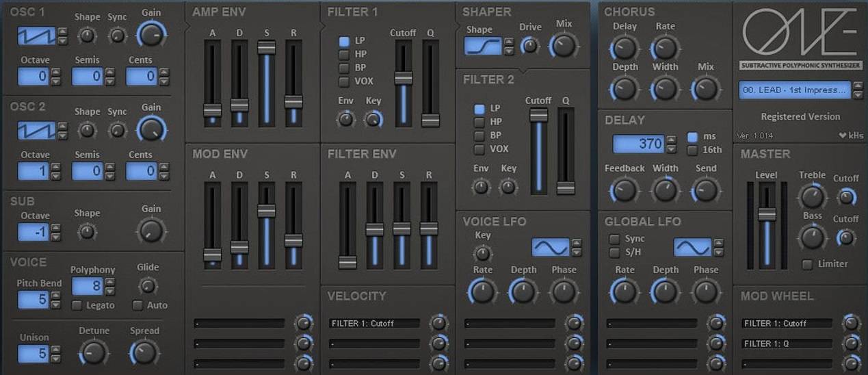
Task: Click the Global LFO sine waveform display
Action: [x=692, y=247]
